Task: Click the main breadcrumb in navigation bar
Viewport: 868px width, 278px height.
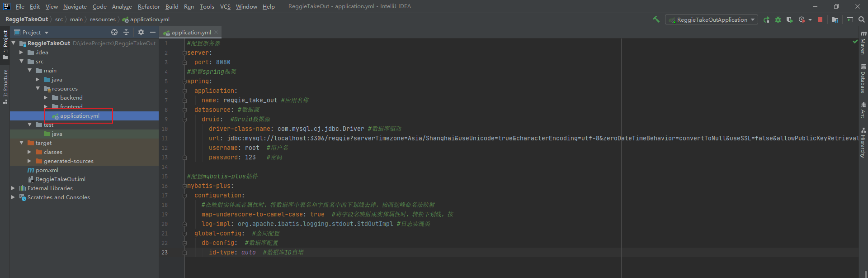Action: [x=76, y=19]
